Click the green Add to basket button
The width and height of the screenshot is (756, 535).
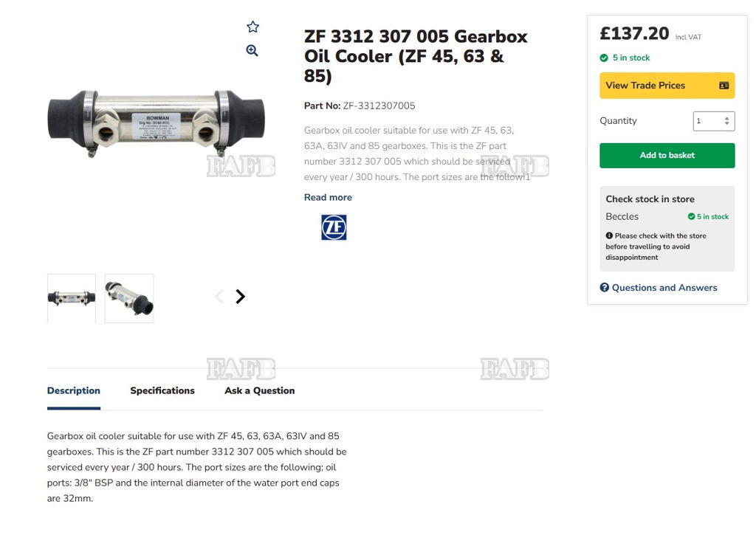point(667,155)
